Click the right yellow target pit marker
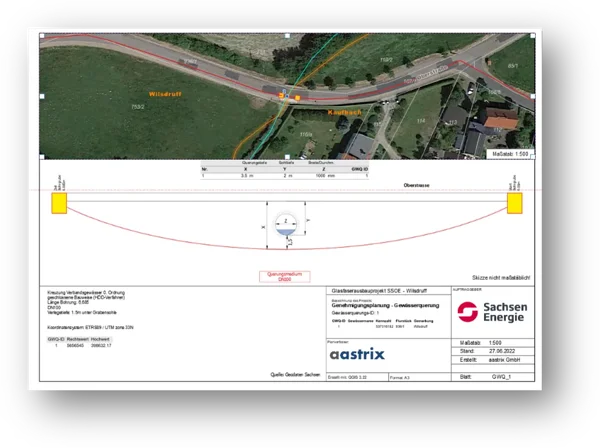Viewport: 600px width, 448px height. 515,203
